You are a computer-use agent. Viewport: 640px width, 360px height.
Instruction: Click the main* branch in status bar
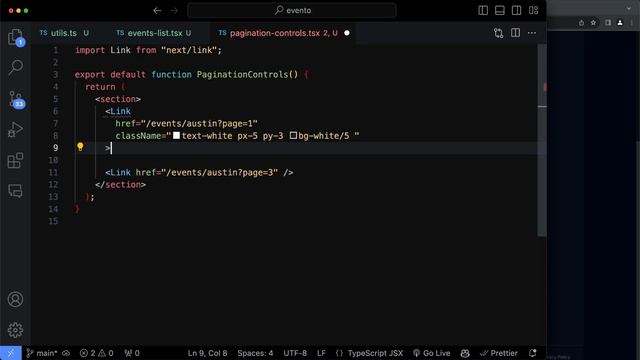(x=42, y=353)
